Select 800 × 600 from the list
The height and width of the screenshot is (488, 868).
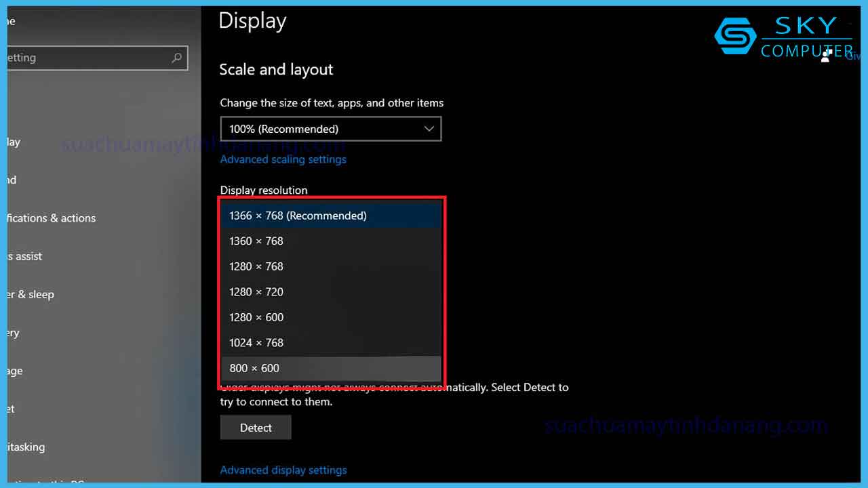tap(332, 368)
